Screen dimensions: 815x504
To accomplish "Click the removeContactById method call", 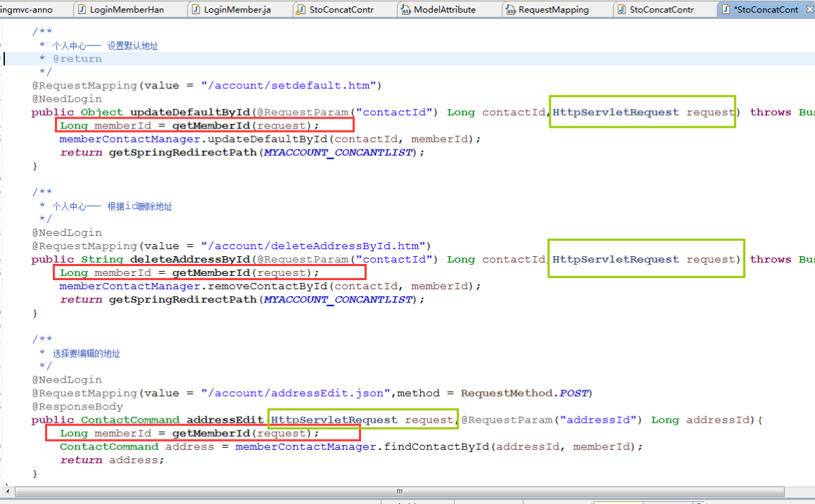I will 268,286.
